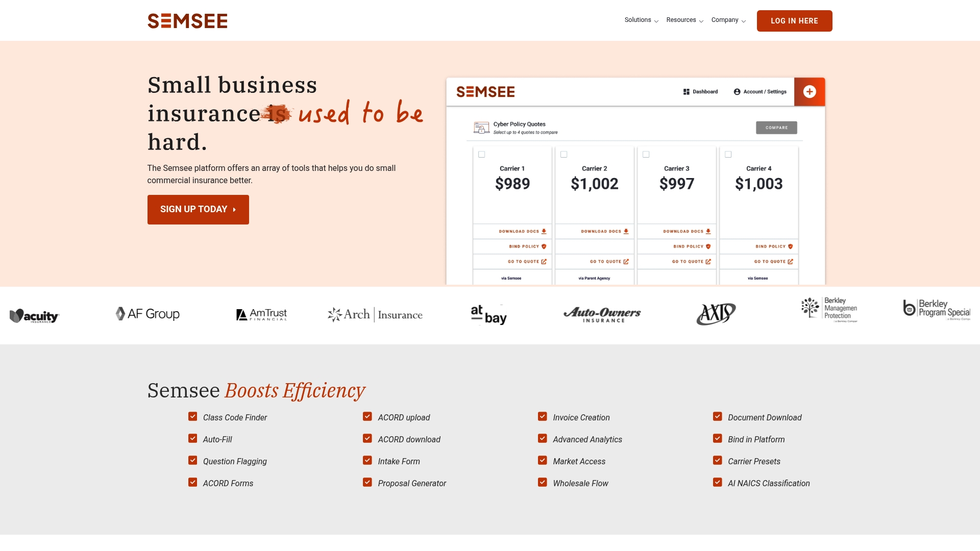Viewport: 980px width, 551px height.
Task: Click the checkmark beside Invoice Creation
Action: [x=542, y=417]
